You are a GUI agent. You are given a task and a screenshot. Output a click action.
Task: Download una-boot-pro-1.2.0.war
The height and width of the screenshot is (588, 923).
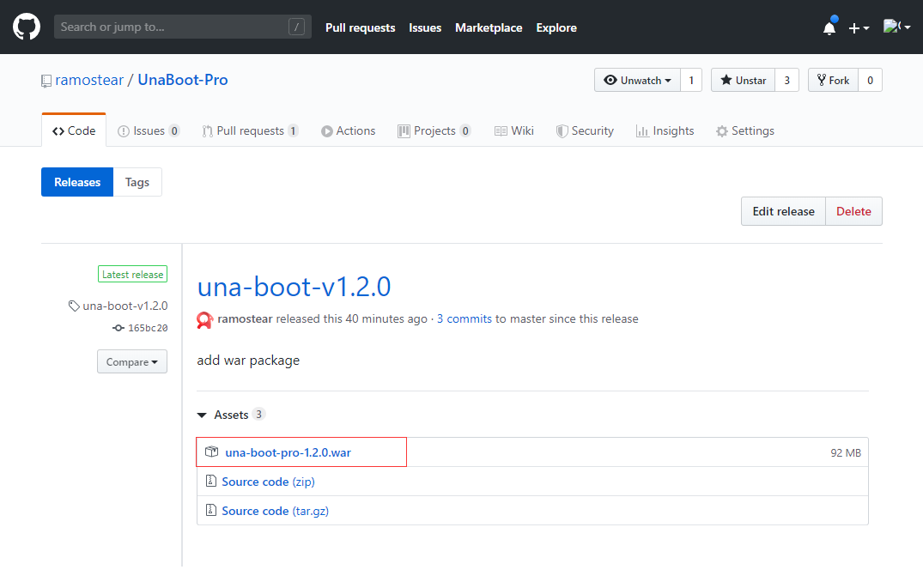(288, 452)
